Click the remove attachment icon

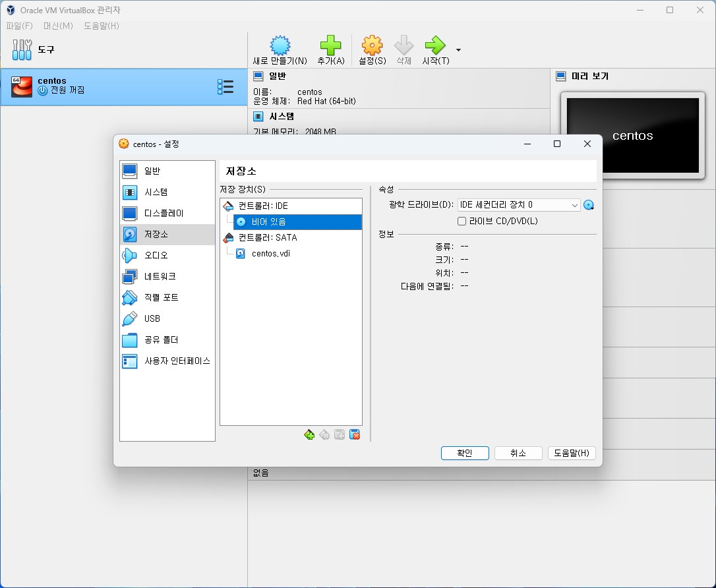click(x=354, y=434)
